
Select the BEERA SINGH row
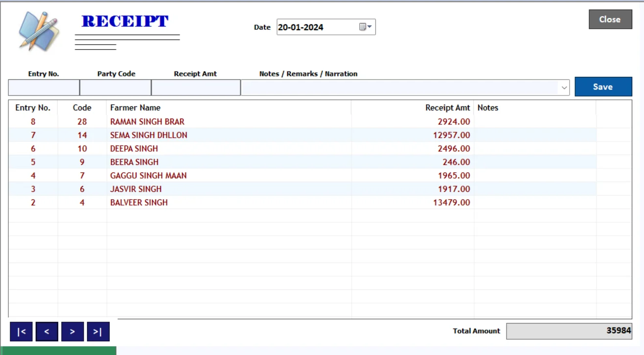[302, 162]
